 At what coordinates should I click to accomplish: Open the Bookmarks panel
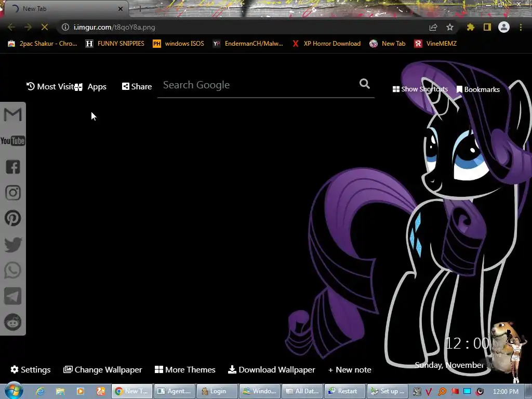click(478, 89)
